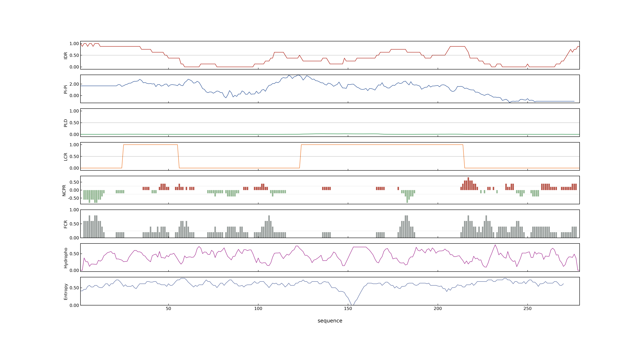Click the FCR axis label
Screen dimensions: 644x343
[x=66, y=224]
